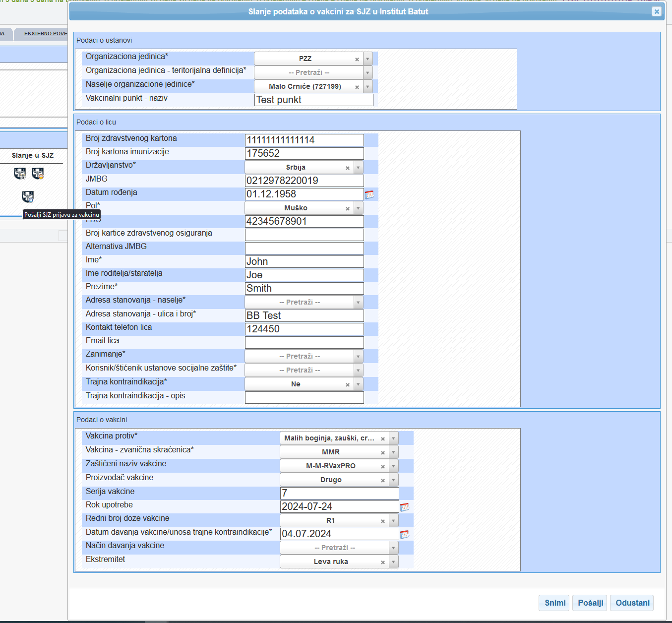The image size is (672, 623).
Task: Click the Trajna kontraindikacija opis field
Action: click(x=305, y=397)
